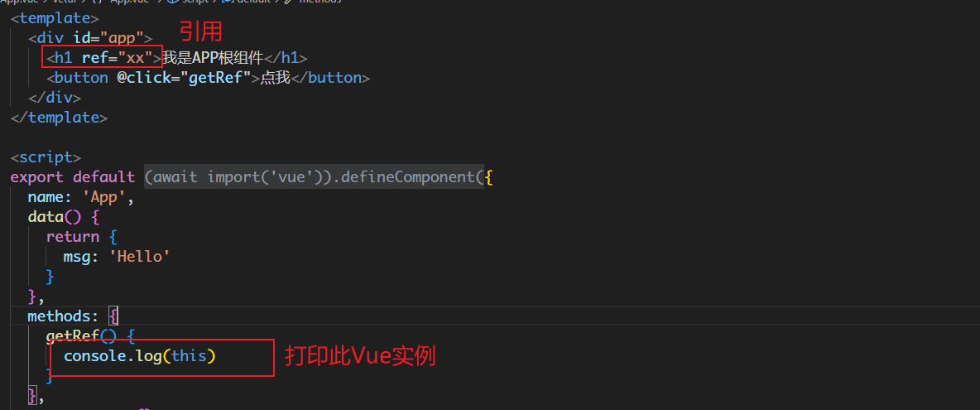Click the h1 ref="xx" attribute

point(116,58)
